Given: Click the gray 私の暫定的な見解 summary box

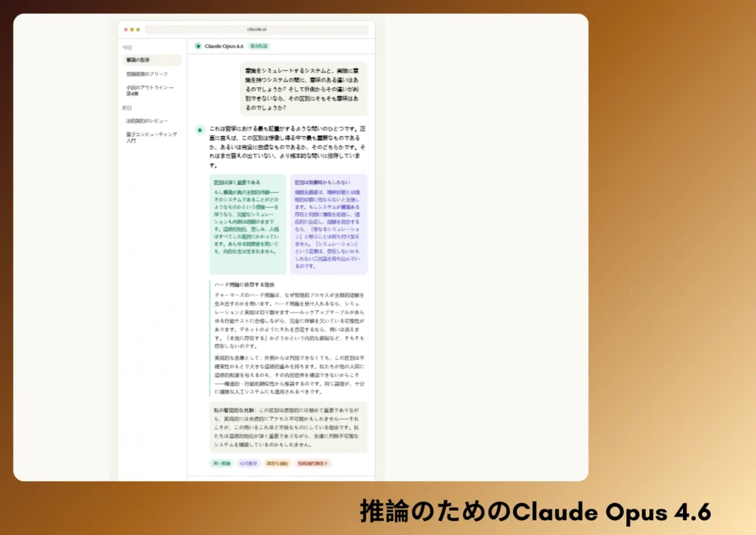Looking at the screenshot, I should [289, 427].
